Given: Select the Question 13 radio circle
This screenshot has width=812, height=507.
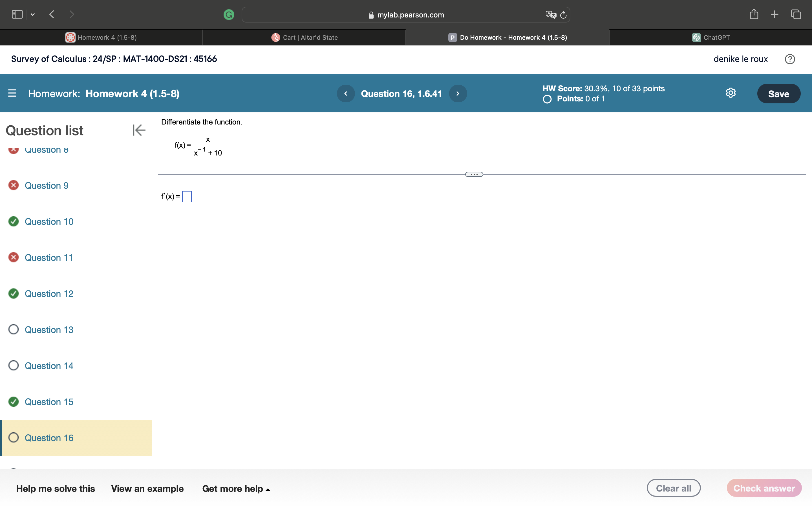Looking at the screenshot, I should coord(14,329).
